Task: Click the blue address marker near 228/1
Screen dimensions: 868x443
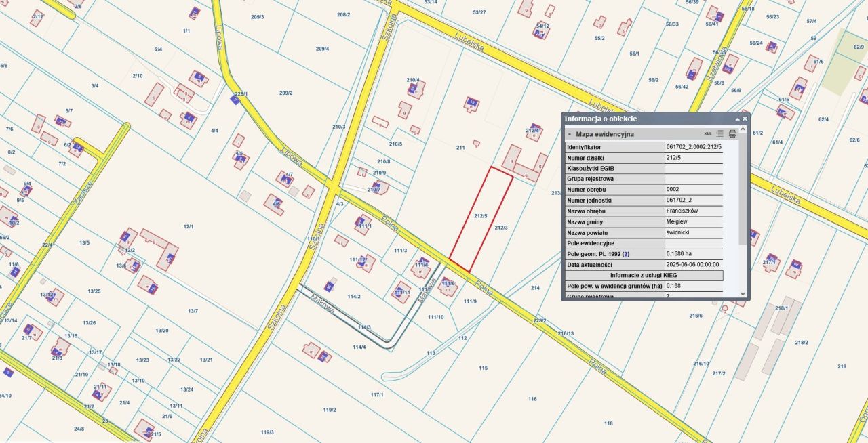Action: tap(235, 100)
